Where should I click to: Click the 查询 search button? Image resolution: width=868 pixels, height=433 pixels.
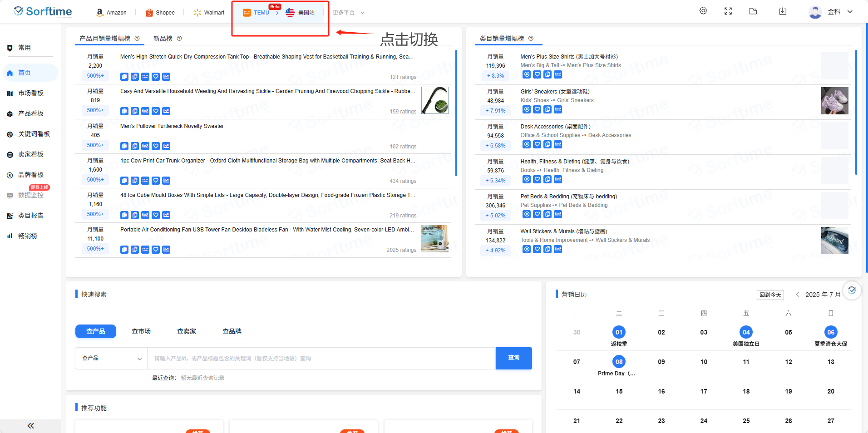coord(513,358)
